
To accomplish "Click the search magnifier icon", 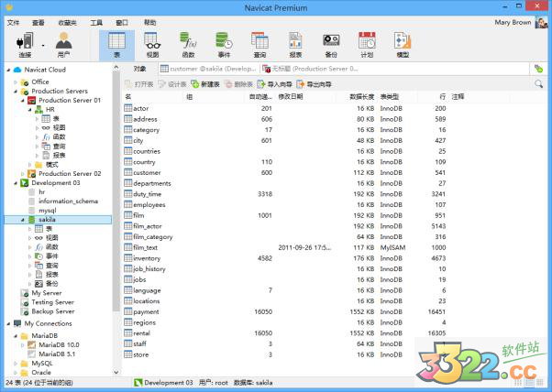I will [x=538, y=84].
